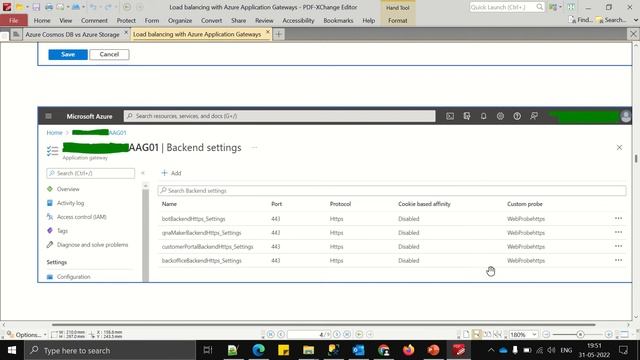
Task: Switch to Azure Cosmos DB vs Azure Storage tab
Action: 72,34
